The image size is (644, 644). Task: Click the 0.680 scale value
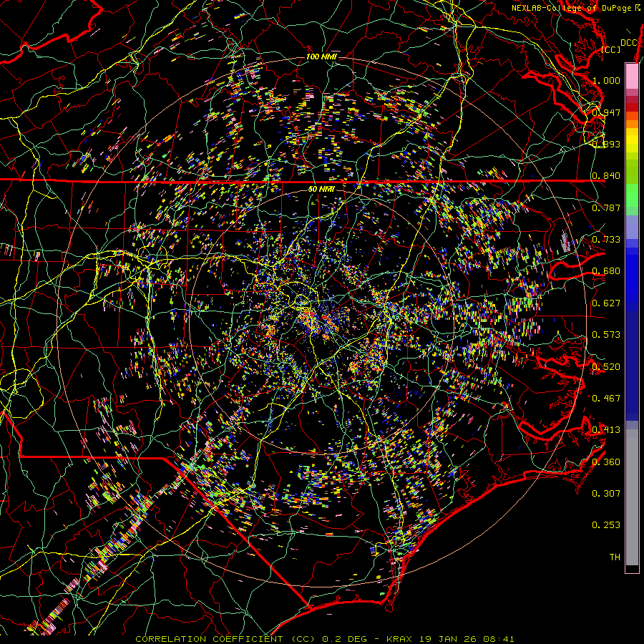click(x=606, y=270)
